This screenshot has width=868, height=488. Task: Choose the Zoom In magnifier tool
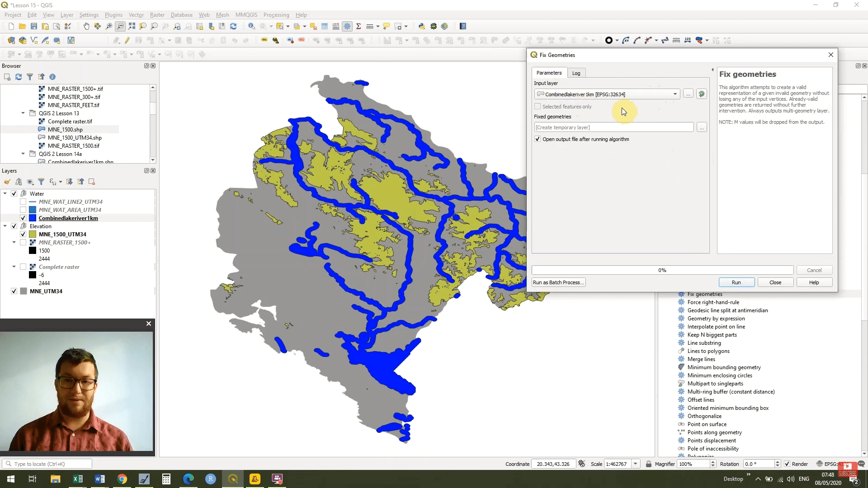point(109,26)
